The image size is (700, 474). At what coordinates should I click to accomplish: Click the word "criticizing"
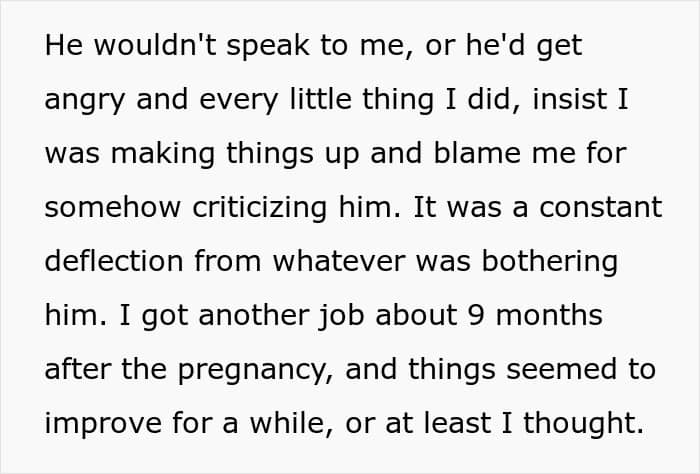coord(260,208)
